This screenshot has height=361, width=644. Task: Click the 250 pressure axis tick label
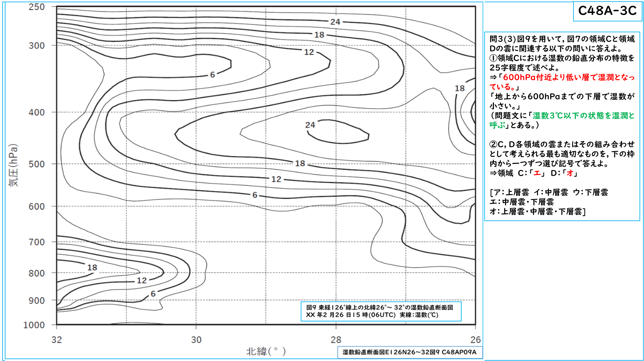37,7
